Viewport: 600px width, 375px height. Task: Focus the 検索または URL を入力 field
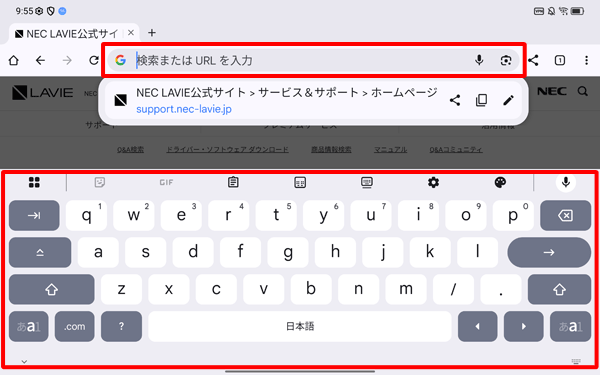[x=313, y=60]
